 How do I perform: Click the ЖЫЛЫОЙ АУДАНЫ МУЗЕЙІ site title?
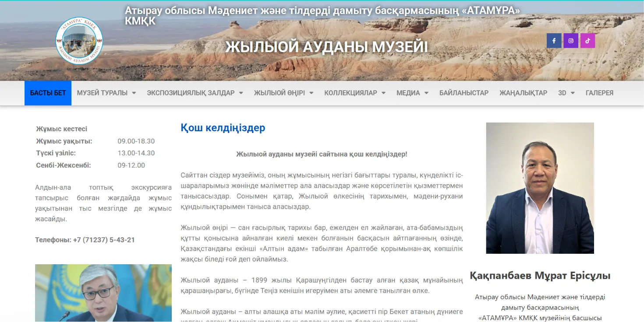click(326, 47)
